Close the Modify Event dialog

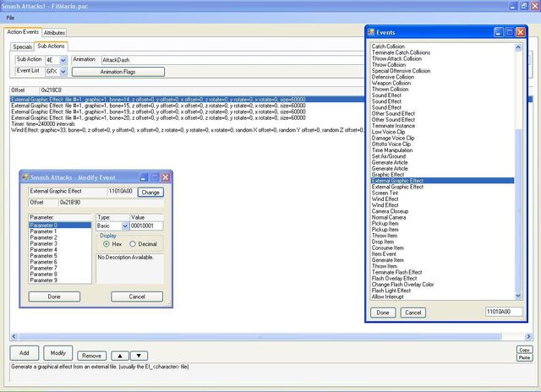(166, 177)
